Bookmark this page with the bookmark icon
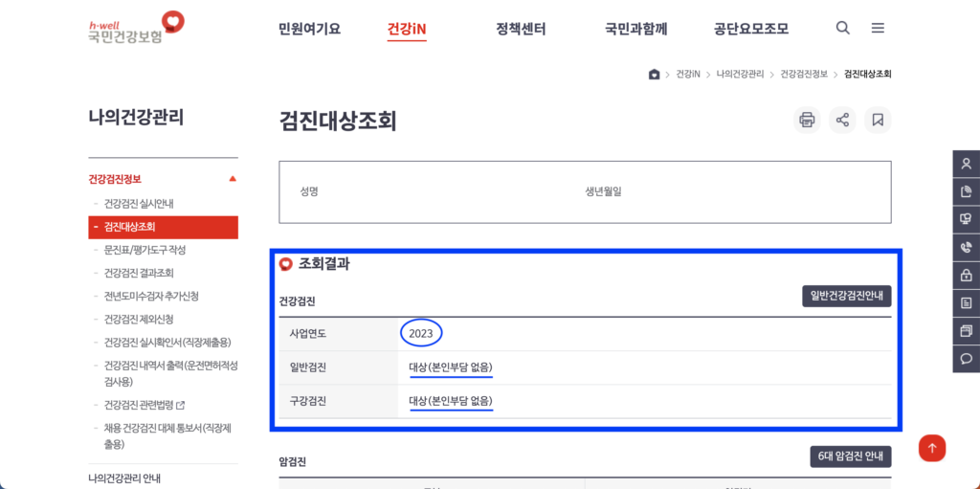The image size is (980, 489). coord(878,120)
